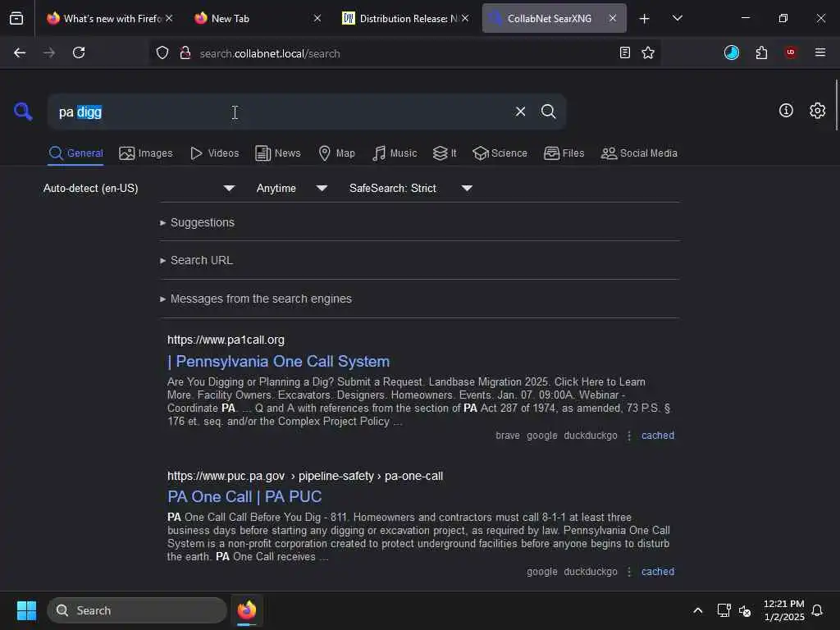Switch to New Tab tab
This screenshot has height=630, width=840.
click(257, 18)
